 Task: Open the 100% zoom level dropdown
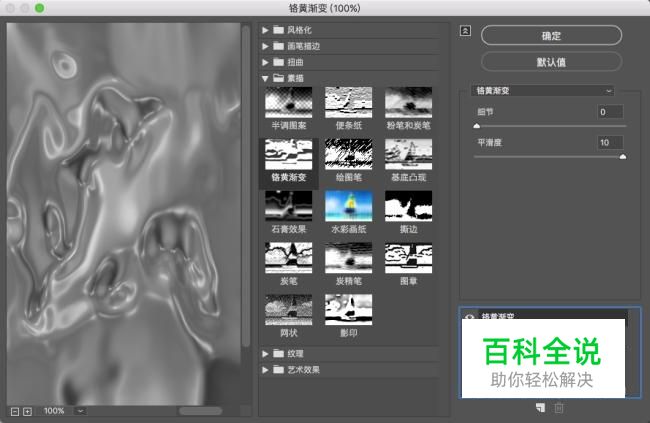[x=80, y=411]
